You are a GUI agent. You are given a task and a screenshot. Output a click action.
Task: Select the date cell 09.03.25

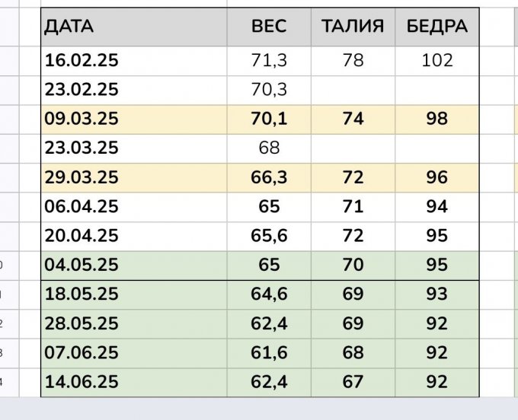click(x=133, y=119)
